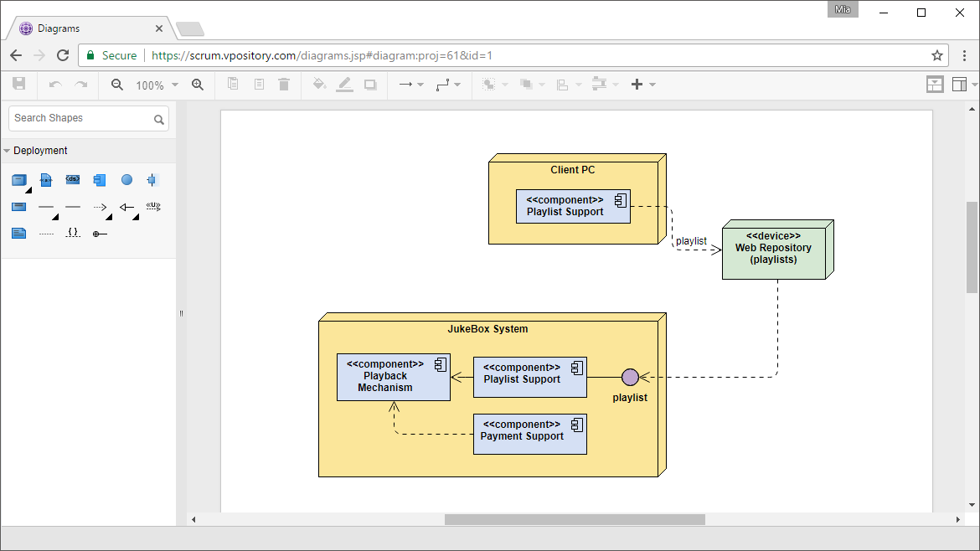Select the usage dependency connector tool
The image size is (980, 551).
point(153,206)
